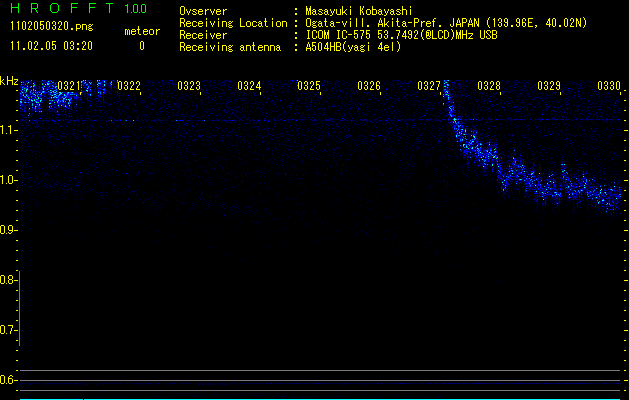Click the meteor count value 0
The width and height of the screenshot is (629, 400).
coord(141,46)
